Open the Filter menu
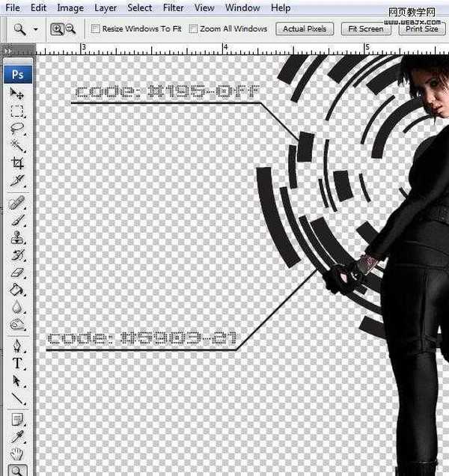The image size is (449, 476). 173,7
